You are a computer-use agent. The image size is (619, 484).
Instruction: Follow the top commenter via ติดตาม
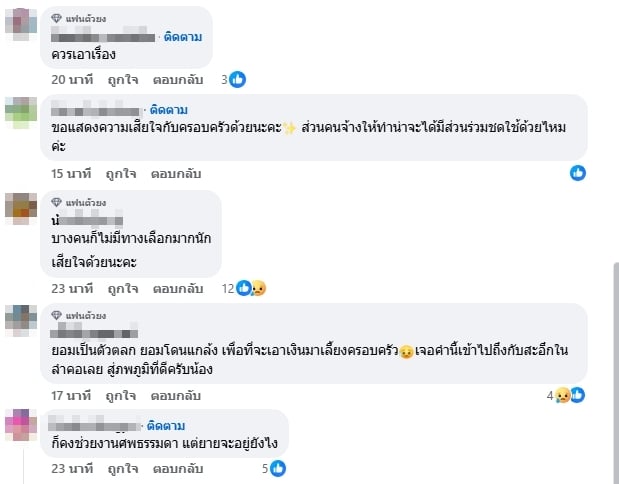tap(183, 37)
